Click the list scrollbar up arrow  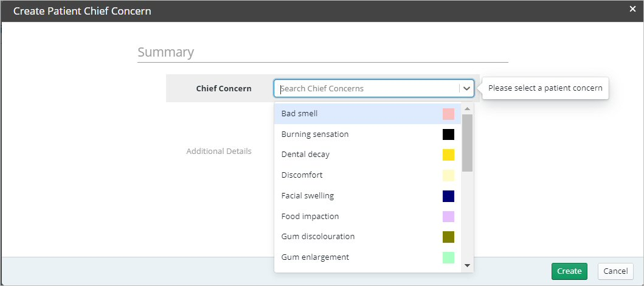coord(467,109)
